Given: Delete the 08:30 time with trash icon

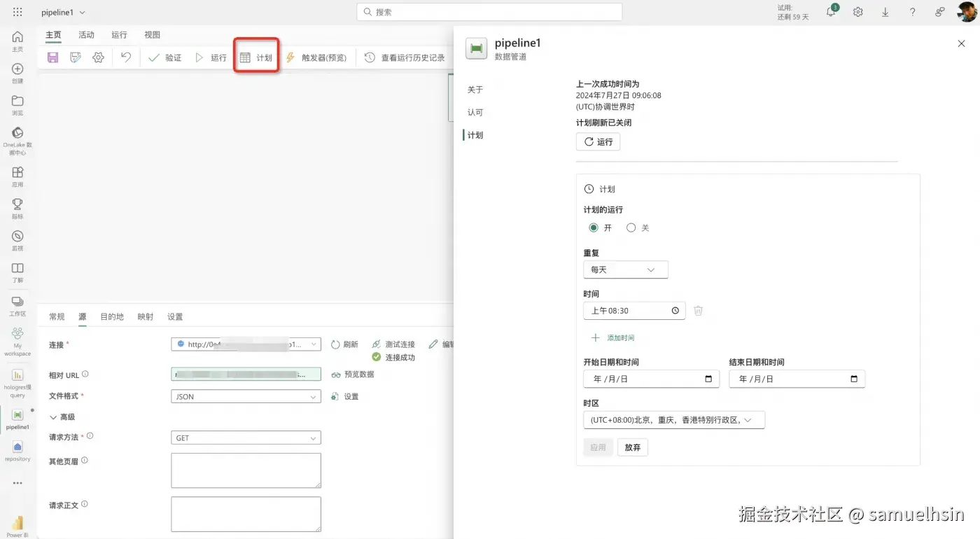Looking at the screenshot, I should point(698,311).
